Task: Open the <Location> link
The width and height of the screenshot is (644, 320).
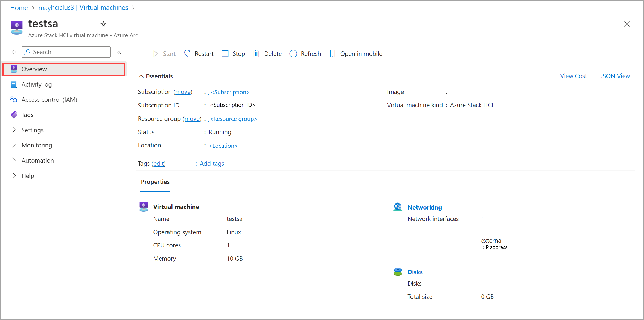Action: [x=223, y=146]
